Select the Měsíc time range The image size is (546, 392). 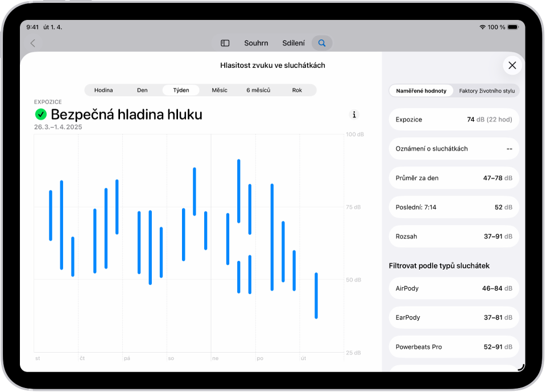(x=220, y=90)
